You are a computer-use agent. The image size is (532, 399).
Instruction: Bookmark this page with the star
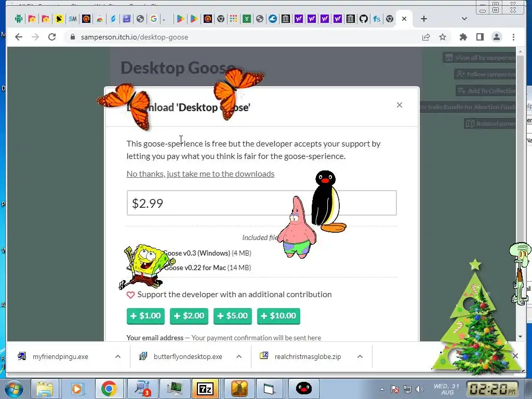click(x=443, y=37)
